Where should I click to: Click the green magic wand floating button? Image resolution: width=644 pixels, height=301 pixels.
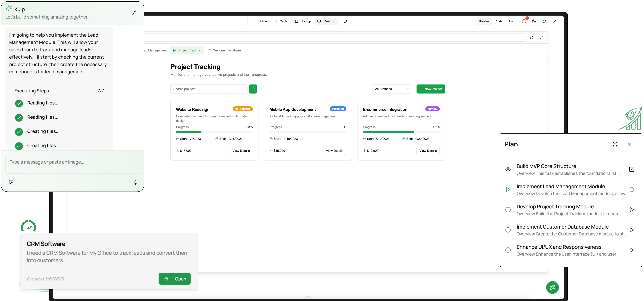click(x=552, y=288)
